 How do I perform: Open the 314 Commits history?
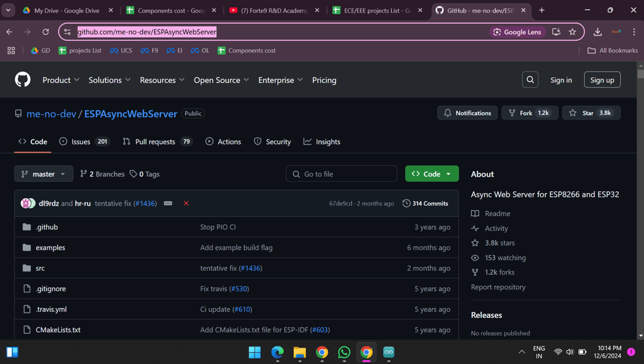click(425, 203)
